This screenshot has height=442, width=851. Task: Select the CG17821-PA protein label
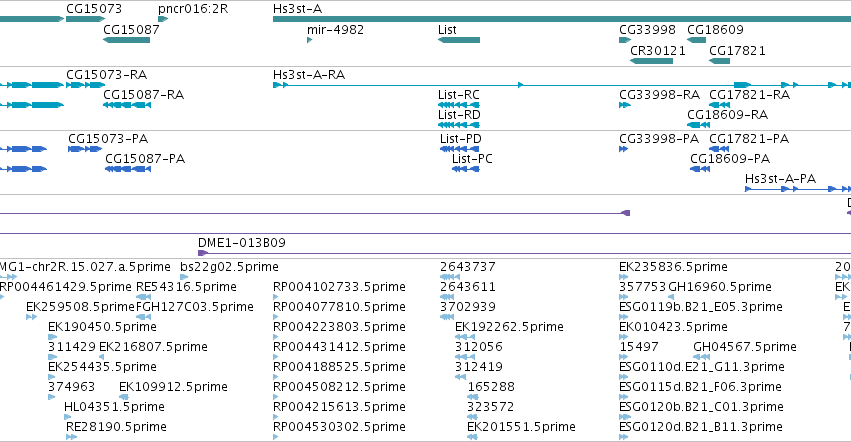(749, 138)
